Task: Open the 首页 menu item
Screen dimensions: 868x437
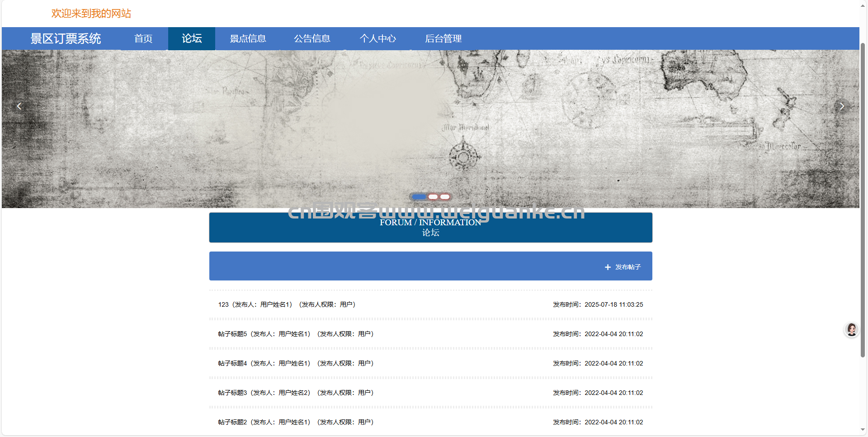Action: (143, 38)
